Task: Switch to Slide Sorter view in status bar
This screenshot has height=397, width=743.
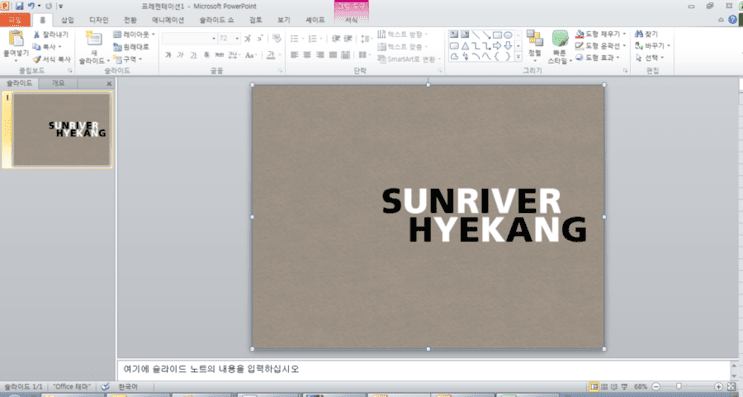Action: [x=604, y=387]
